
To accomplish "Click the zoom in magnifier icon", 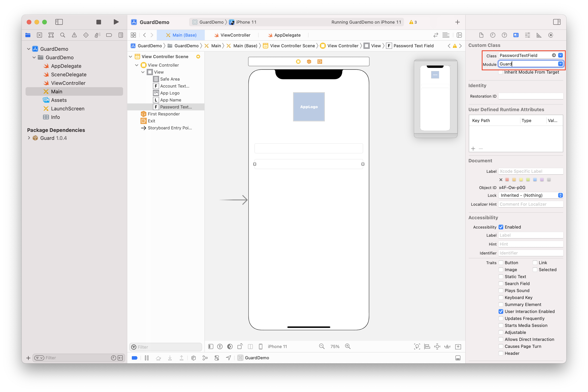I will click(348, 346).
